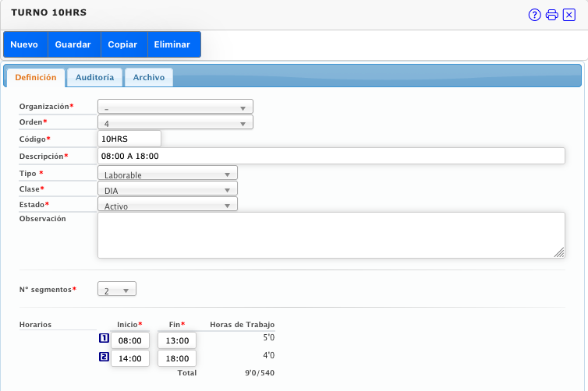Screen dimensions: 588x391
Task: Click the help question mark icon
Action: [534, 15]
